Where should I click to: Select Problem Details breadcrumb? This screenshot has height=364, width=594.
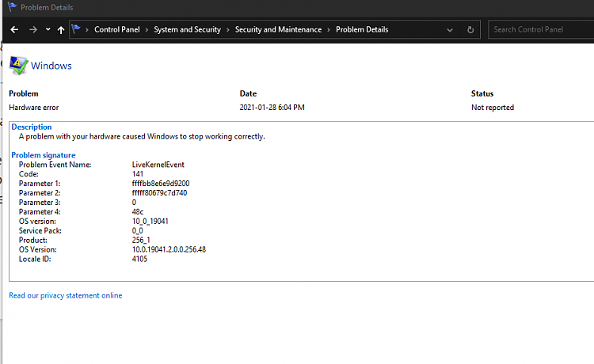362,29
